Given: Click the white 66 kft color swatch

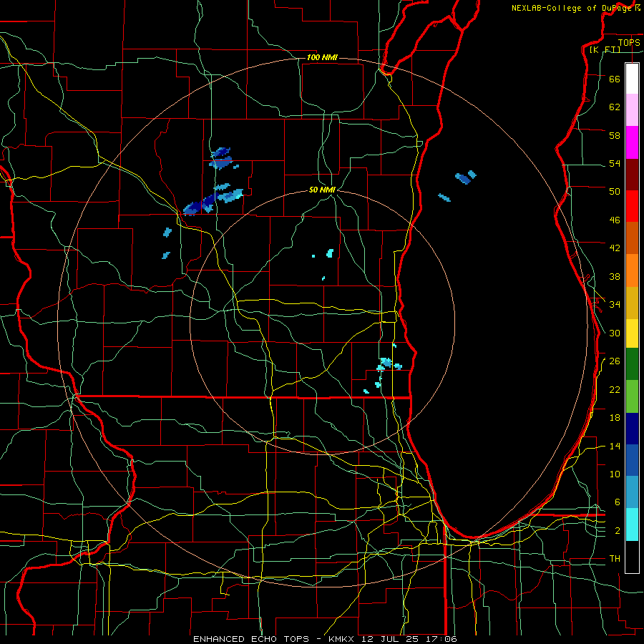Looking at the screenshot, I should click(632, 79).
